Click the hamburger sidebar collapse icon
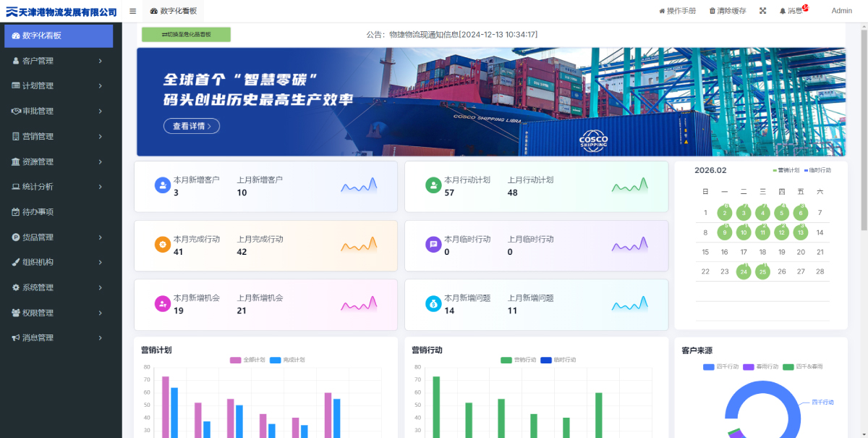Image resolution: width=868 pixels, height=438 pixels. point(133,11)
